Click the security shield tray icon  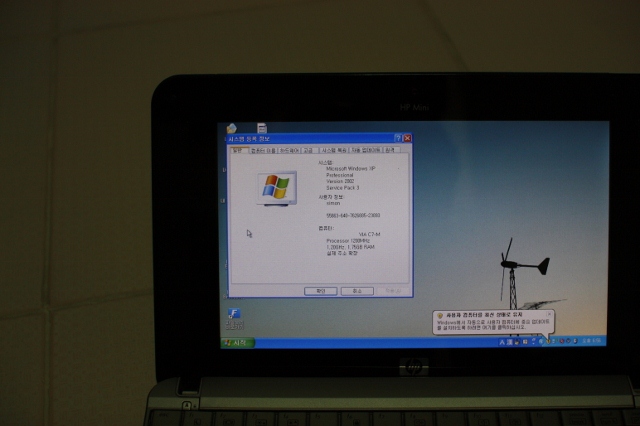548,341
